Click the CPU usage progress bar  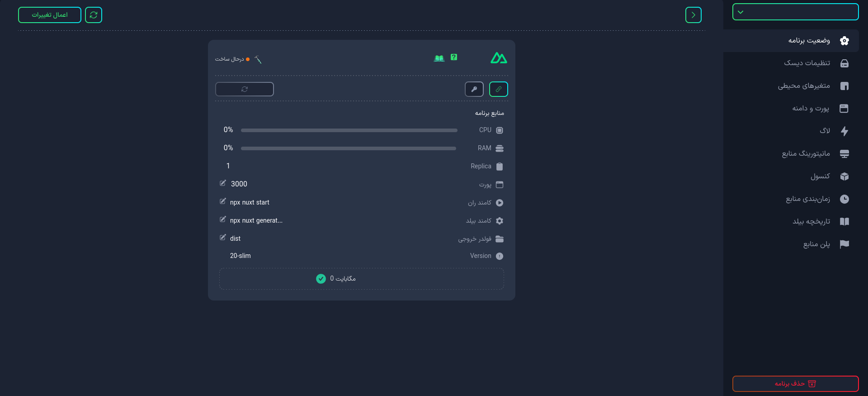click(349, 130)
